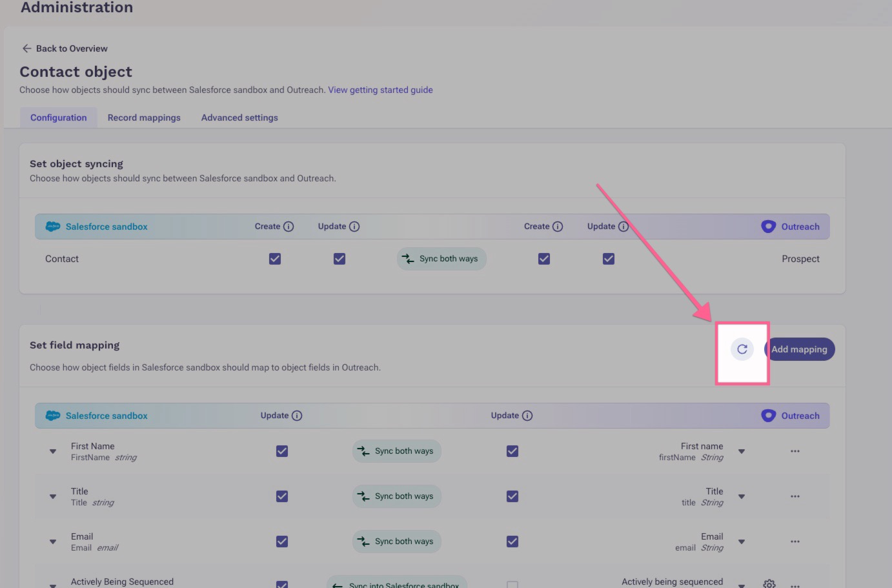
Task: Expand the First Name Salesforce field row
Action: 53,452
